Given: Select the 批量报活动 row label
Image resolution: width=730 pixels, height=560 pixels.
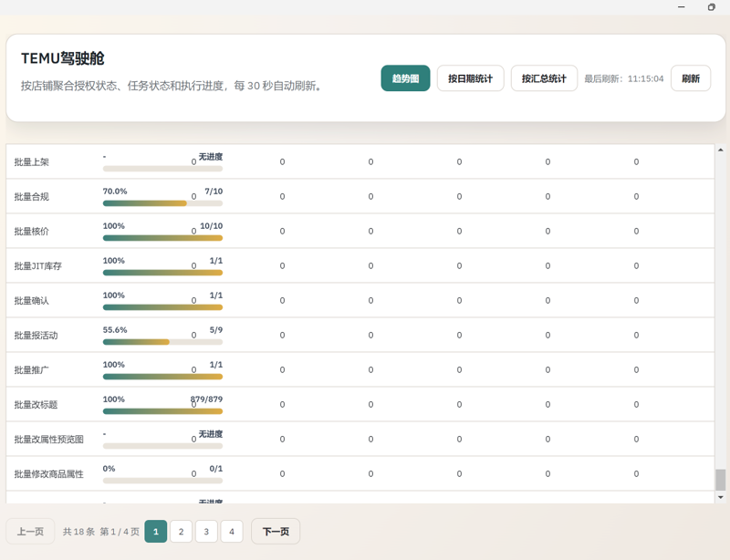Looking at the screenshot, I should click(x=36, y=335).
